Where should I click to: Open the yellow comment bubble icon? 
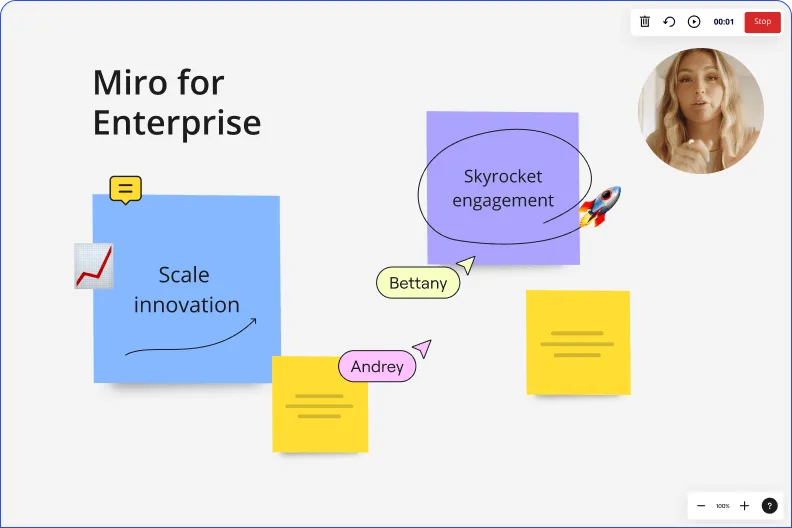coord(126,190)
